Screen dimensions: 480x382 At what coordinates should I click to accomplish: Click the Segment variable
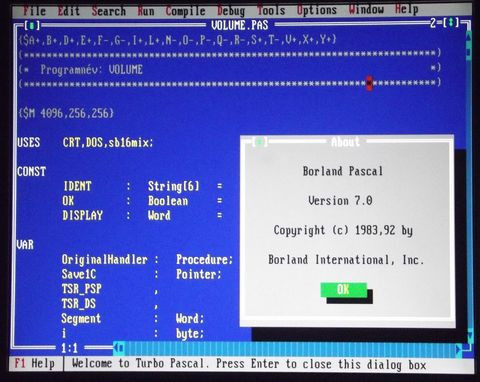pos(81,319)
